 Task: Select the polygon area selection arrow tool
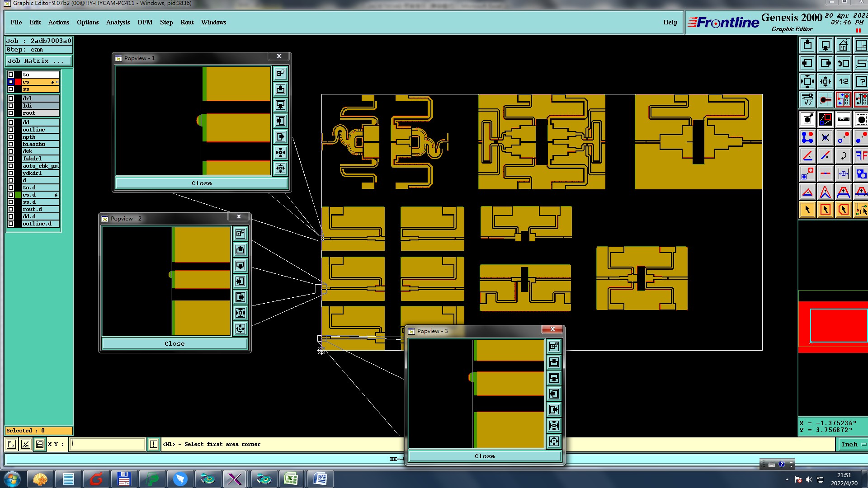click(x=844, y=210)
